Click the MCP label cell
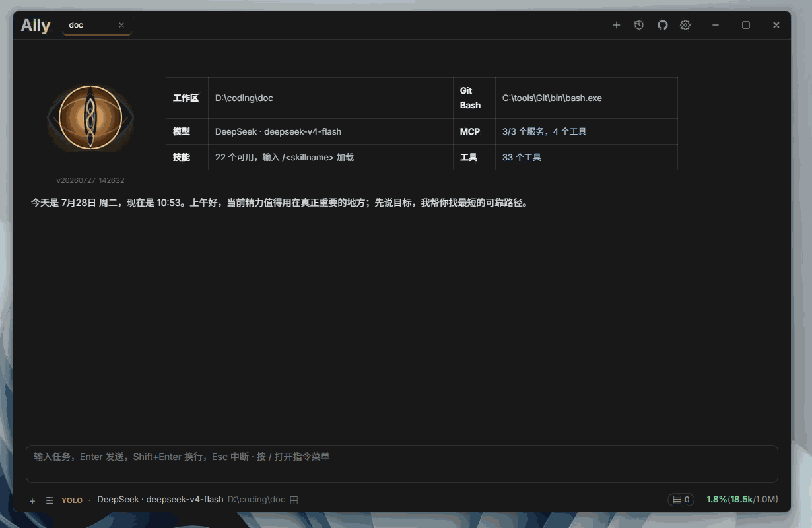Image resolution: width=812 pixels, height=528 pixels. (x=474, y=131)
